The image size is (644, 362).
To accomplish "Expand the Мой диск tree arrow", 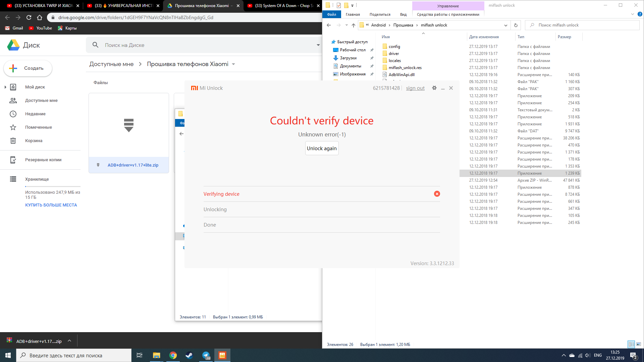I will pos(5,87).
